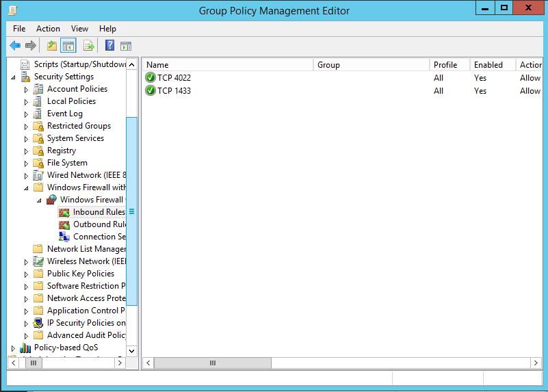Click All profile of TCP 4022
Screen dimensions: 548x392
point(439,78)
